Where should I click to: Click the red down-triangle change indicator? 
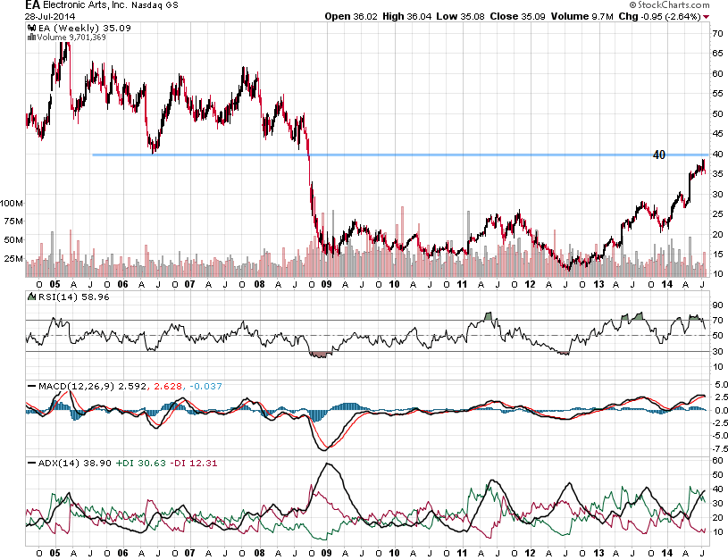(x=707, y=17)
